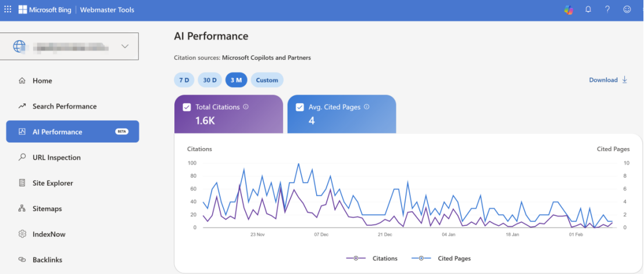Click the IndexNow gear icon
This screenshot has height=274, width=644.
(x=22, y=234)
